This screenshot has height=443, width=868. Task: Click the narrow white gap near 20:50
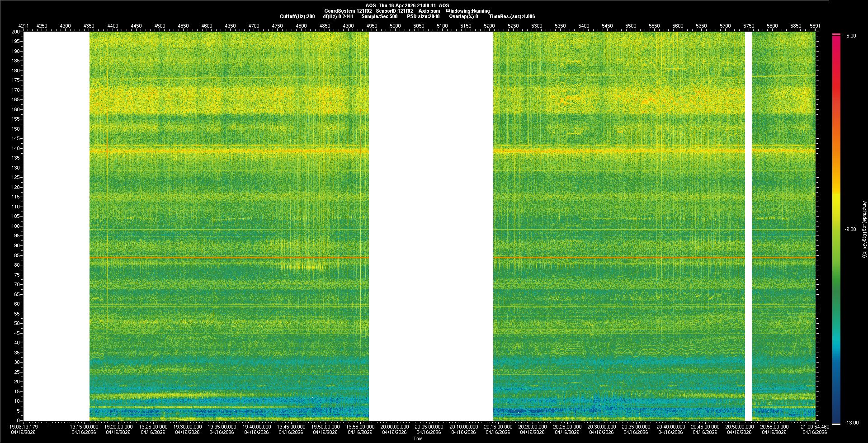pyautogui.click(x=748, y=226)
